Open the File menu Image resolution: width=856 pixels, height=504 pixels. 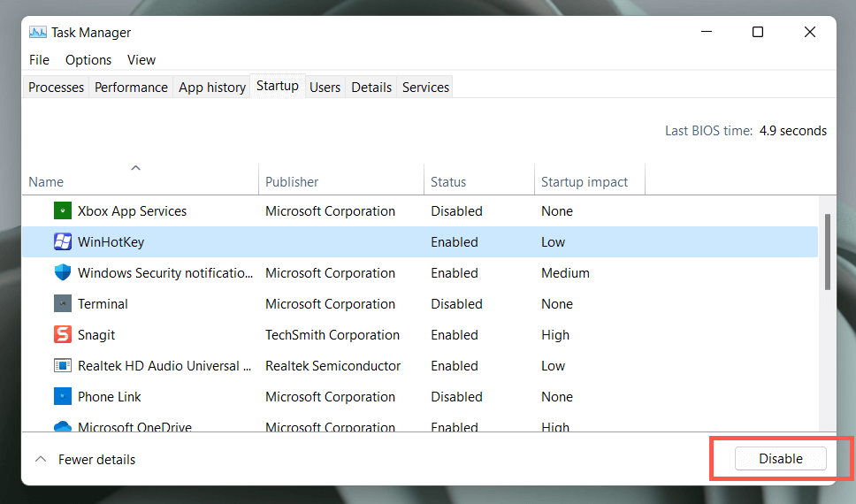click(x=39, y=60)
